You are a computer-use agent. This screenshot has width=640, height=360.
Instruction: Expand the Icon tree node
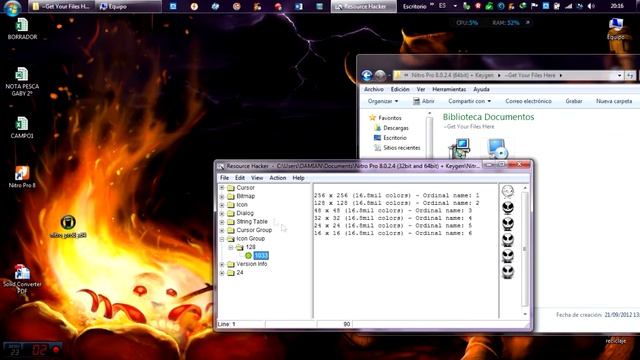point(222,205)
